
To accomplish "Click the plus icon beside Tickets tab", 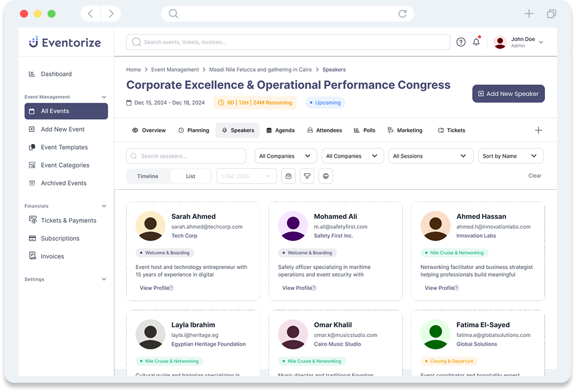I will [x=538, y=130].
